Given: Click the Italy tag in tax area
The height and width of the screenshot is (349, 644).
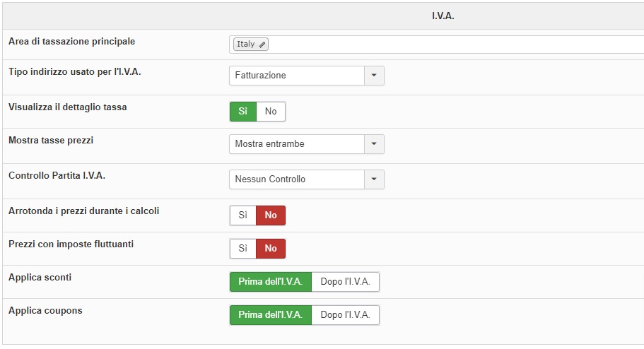Looking at the screenshot, I should coord(246,45).
